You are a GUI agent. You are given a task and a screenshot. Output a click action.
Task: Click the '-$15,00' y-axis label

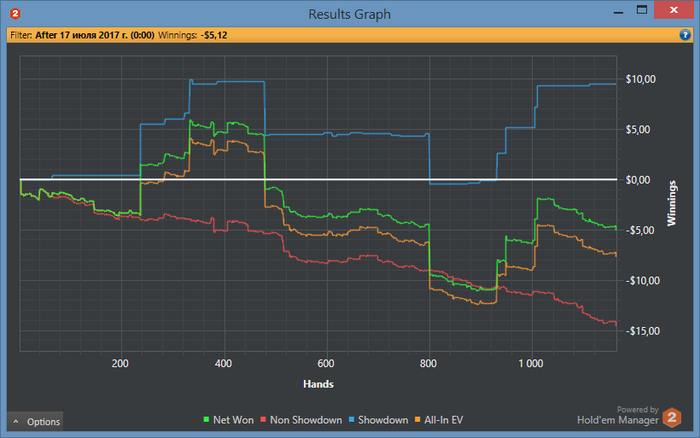click(642, 331)
